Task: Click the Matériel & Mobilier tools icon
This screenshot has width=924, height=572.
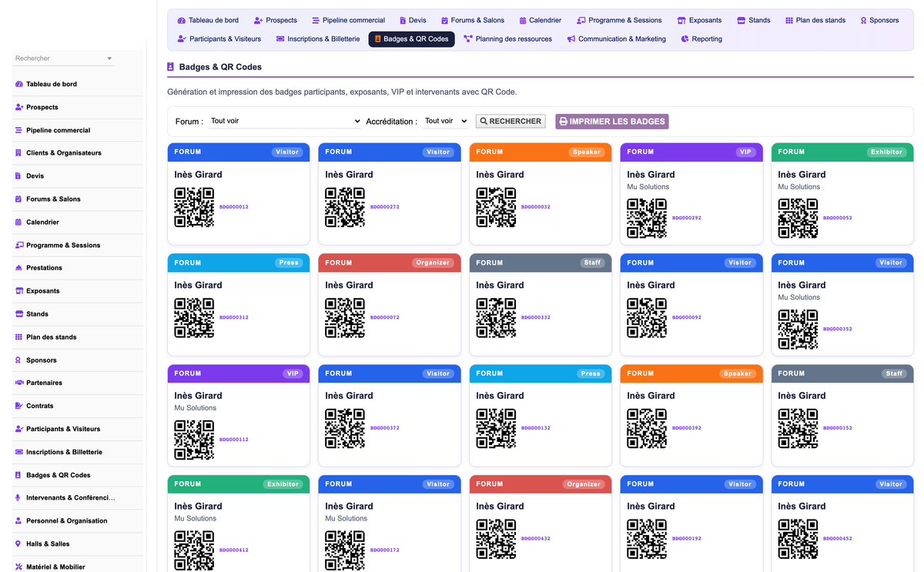Action: coord(19,567)
